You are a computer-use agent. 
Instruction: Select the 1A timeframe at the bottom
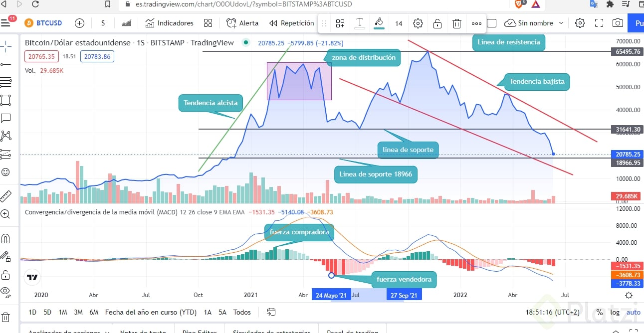(x=208, y=312)
